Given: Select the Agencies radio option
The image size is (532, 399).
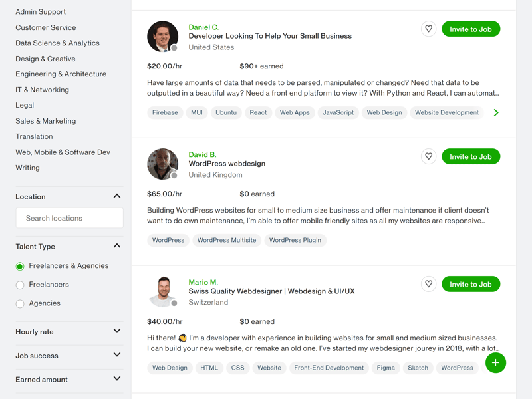Looking at the screenshot, I should (20, 304).
